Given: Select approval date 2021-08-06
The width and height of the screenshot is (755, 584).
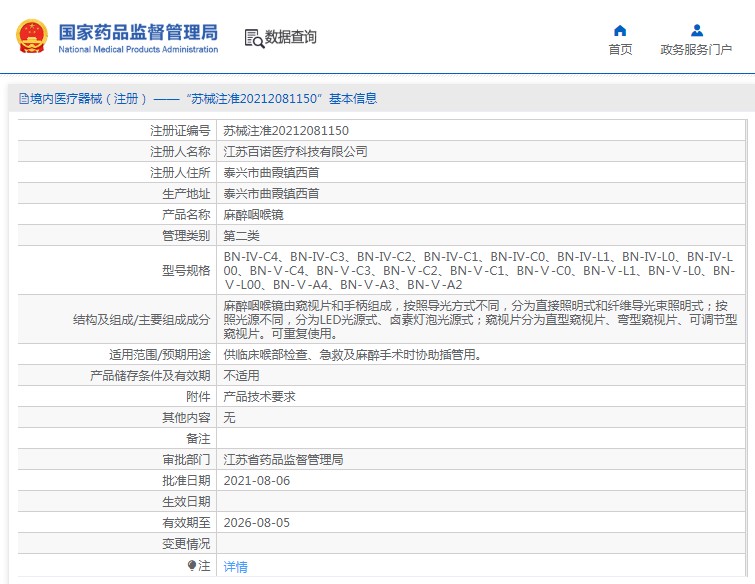Looking at the screenshot, I should (257, 480).
